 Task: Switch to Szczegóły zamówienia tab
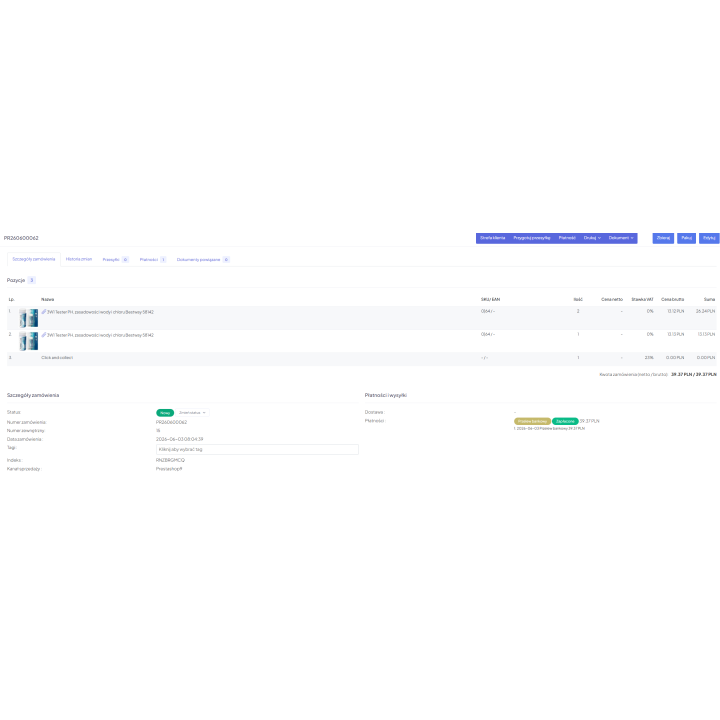pos(34,259)
